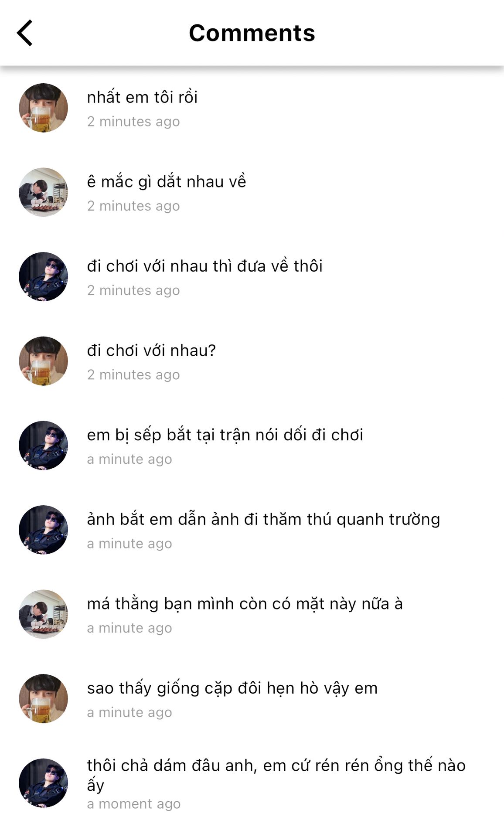Image resolution: width=504 pixels, height=837 pixels.
Task: Select the comment "ê mắc gì dắt nhau về"
Action: (x=167, y=181)
